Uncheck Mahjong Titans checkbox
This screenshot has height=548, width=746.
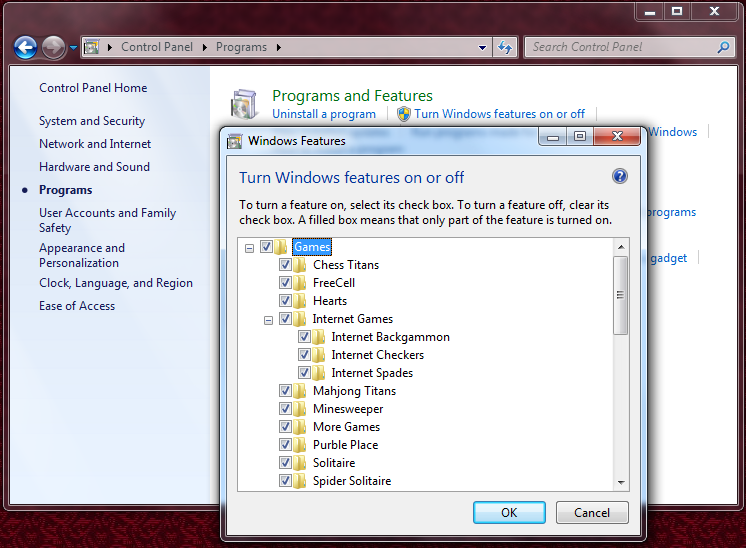(285, 391)
